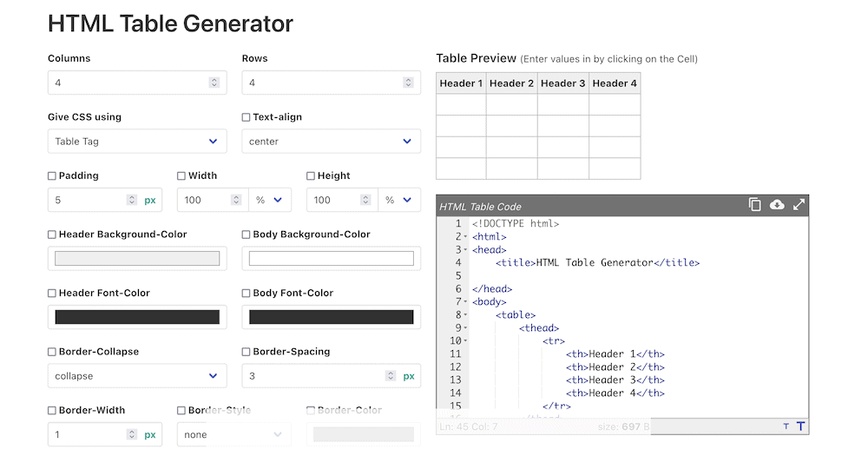Collapse the thead fold arrow on line 9
868x456 pixels.
[x=465, y=328]
